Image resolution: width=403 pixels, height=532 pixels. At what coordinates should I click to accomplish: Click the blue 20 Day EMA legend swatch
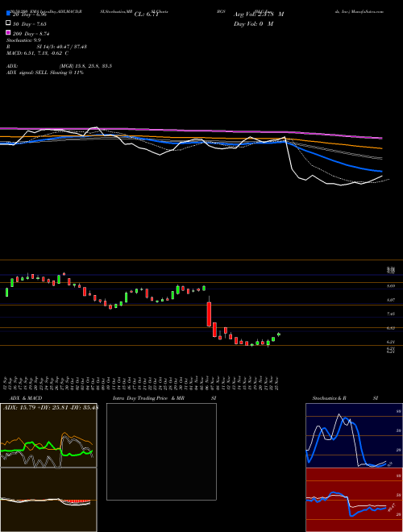point(8,14)
